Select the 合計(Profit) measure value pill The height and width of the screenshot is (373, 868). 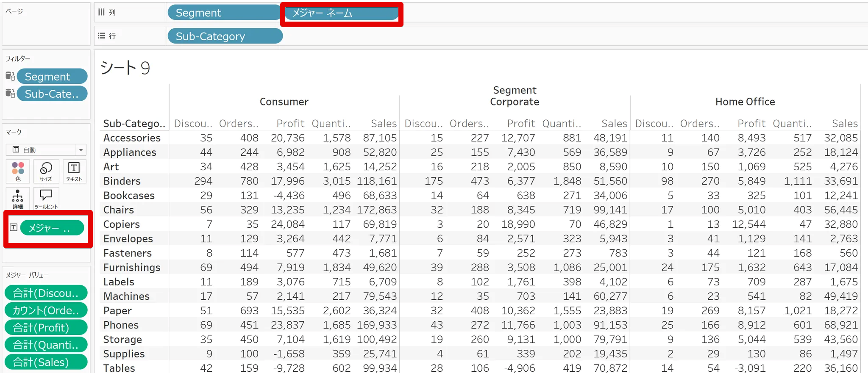(46, 328)
